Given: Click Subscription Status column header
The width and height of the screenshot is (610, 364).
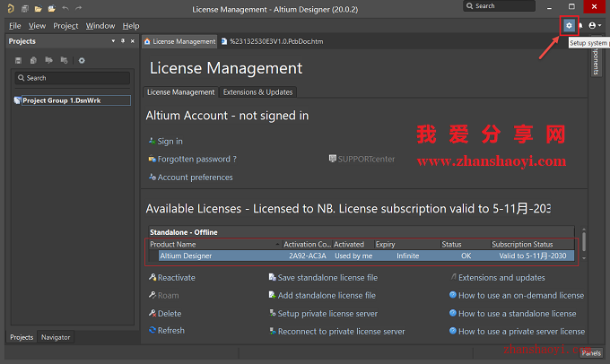Looking at the screenshot, I should click(x=532, y=244).
